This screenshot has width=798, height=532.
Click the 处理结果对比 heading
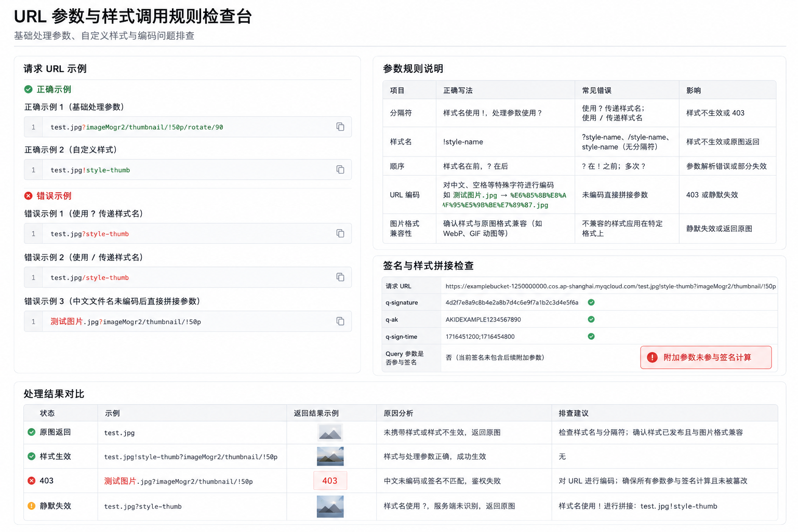54,394
